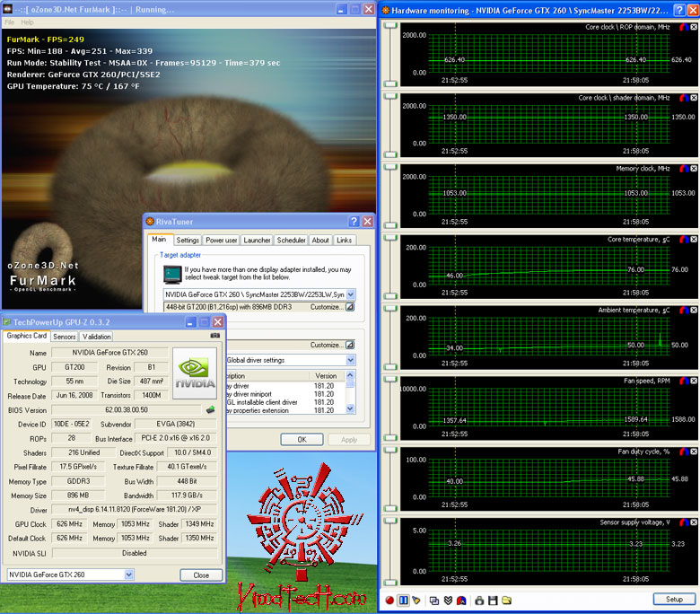Click the Close button in GPU-Z
700x614 pixels.
[201, 575]
